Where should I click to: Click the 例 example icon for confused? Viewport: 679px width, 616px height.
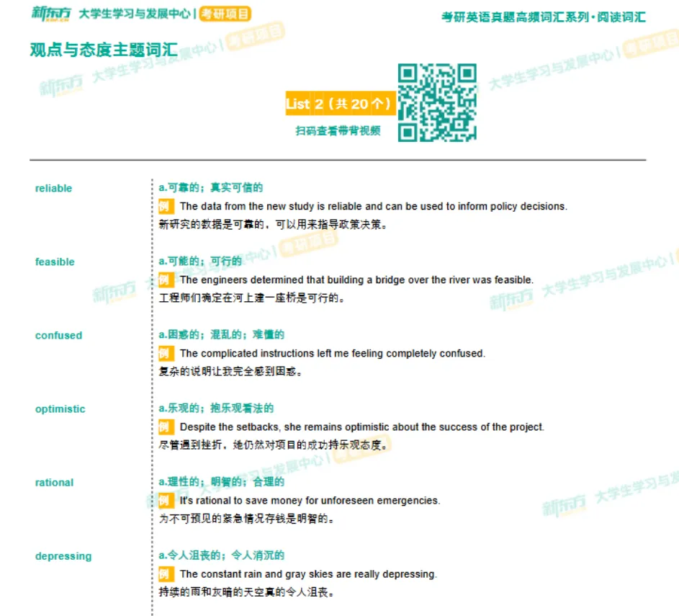click(x=166, y=354)
